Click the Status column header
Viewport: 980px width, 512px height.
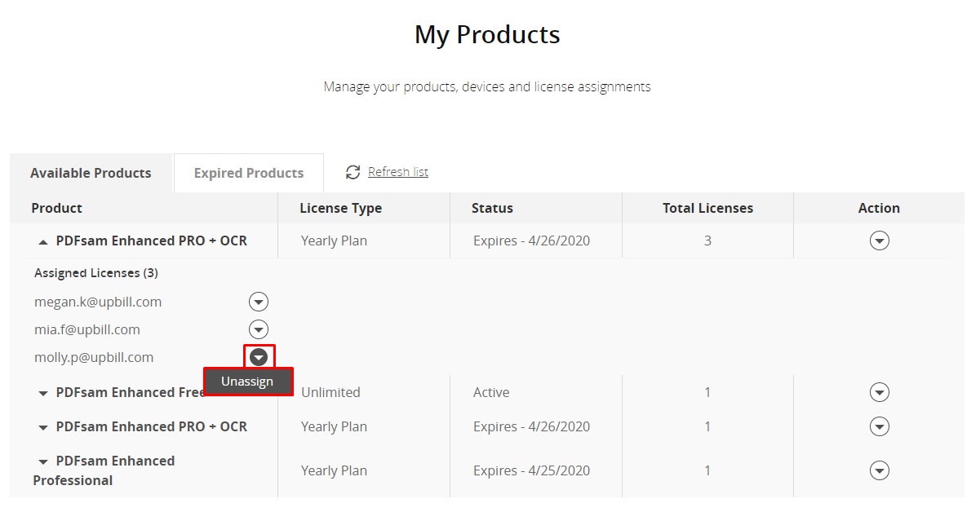(492, 208)
